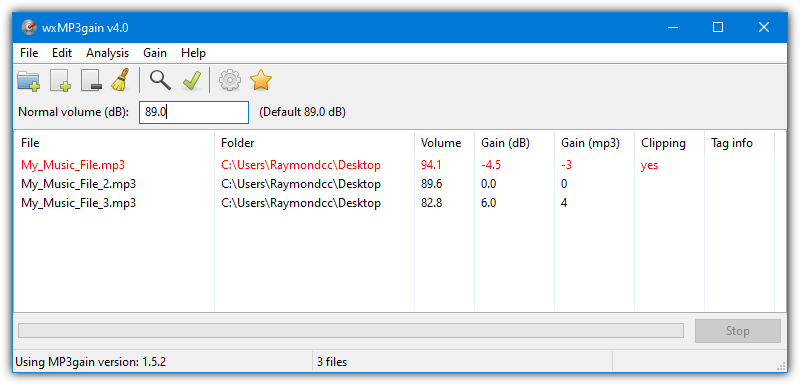The height and width of the screenshot is (384, 800).
Task: Click the Stop button
Action: [737, 331]
